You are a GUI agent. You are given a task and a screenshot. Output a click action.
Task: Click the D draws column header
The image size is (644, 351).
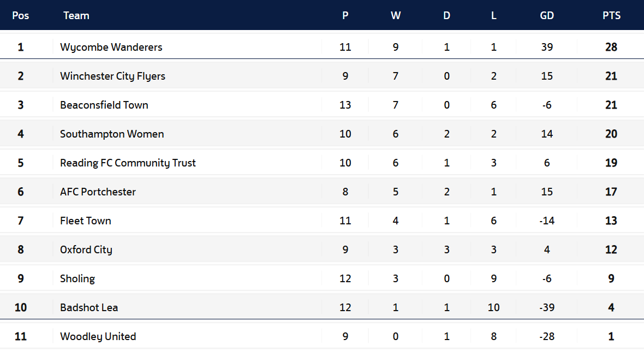pos(446,15)
